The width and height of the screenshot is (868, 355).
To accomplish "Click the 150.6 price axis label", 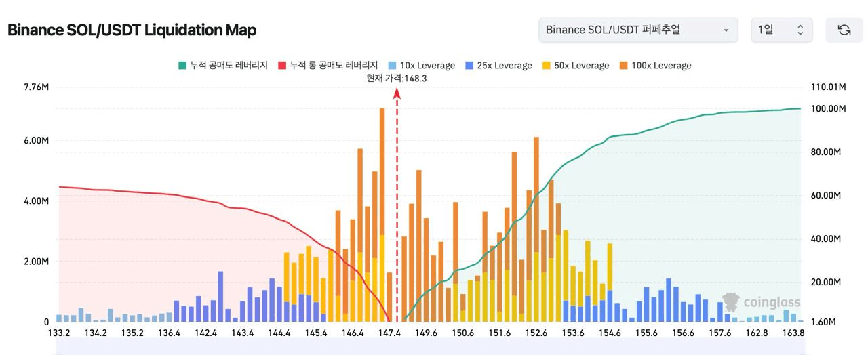I will [x=463, y=333].
